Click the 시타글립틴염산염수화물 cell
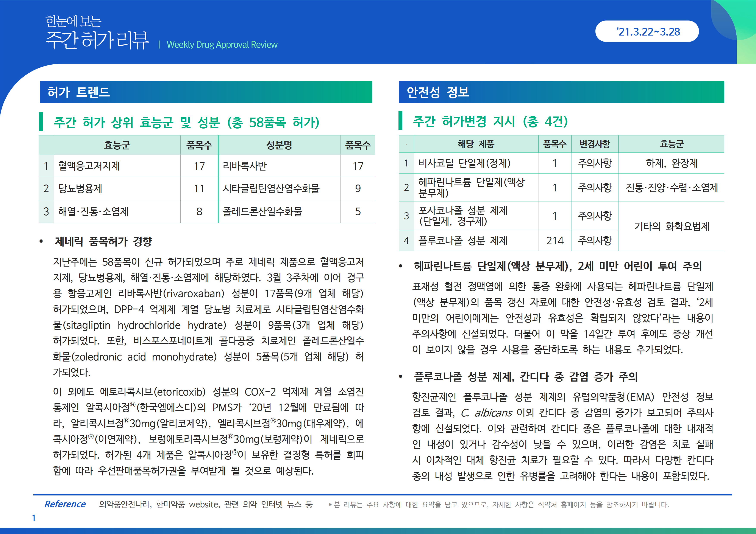Screen dimensions: 756x534 point(271,189)
